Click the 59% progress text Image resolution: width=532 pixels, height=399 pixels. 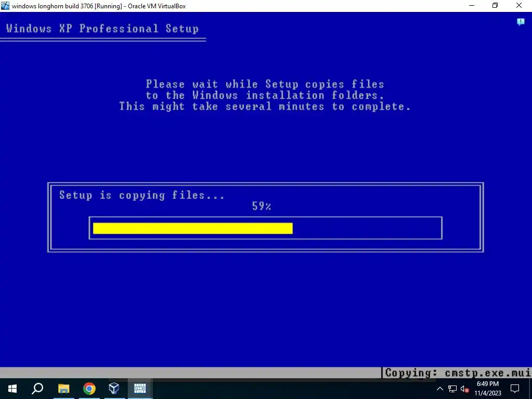pyautogui.click(x=261, y=206)
